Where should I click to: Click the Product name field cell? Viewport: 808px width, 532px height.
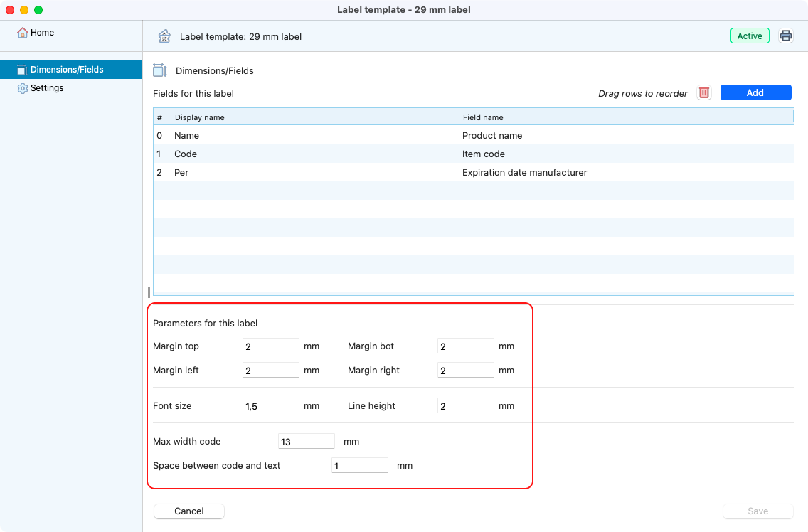coord(626,136)
